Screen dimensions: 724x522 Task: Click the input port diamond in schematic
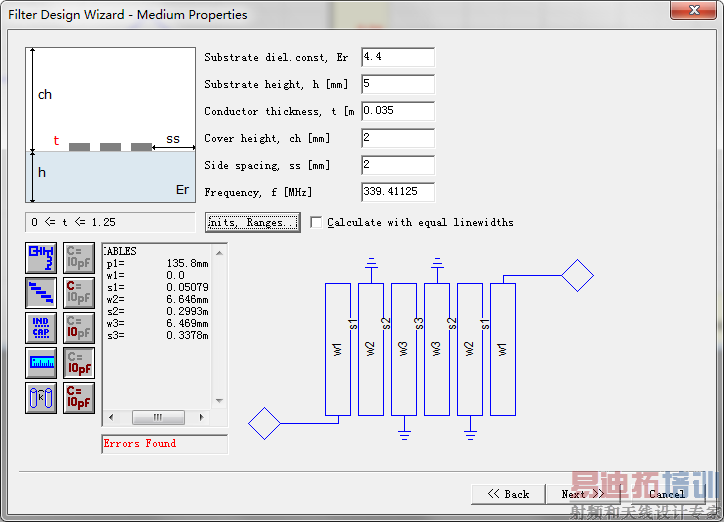click(x=264, y=423)
